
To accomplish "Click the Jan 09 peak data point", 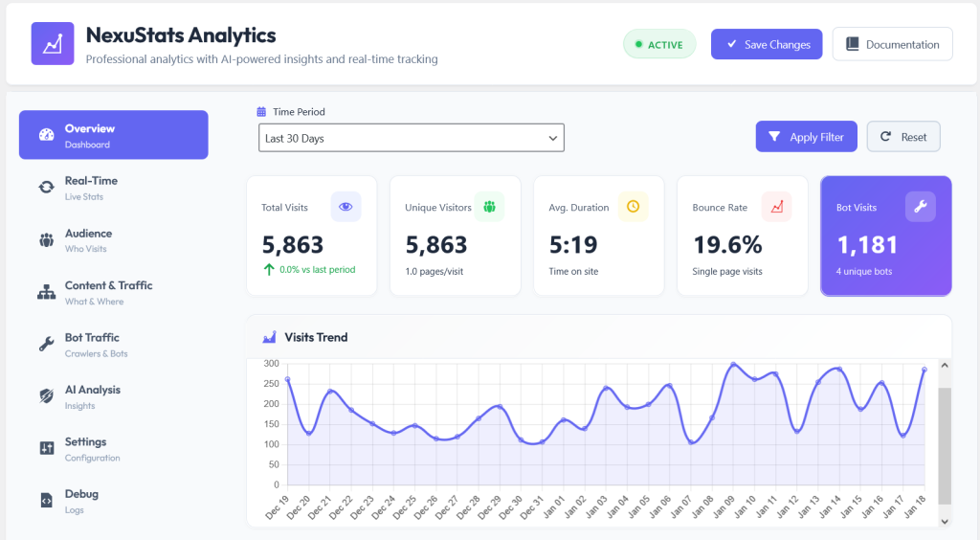I will tap(734, 364).
